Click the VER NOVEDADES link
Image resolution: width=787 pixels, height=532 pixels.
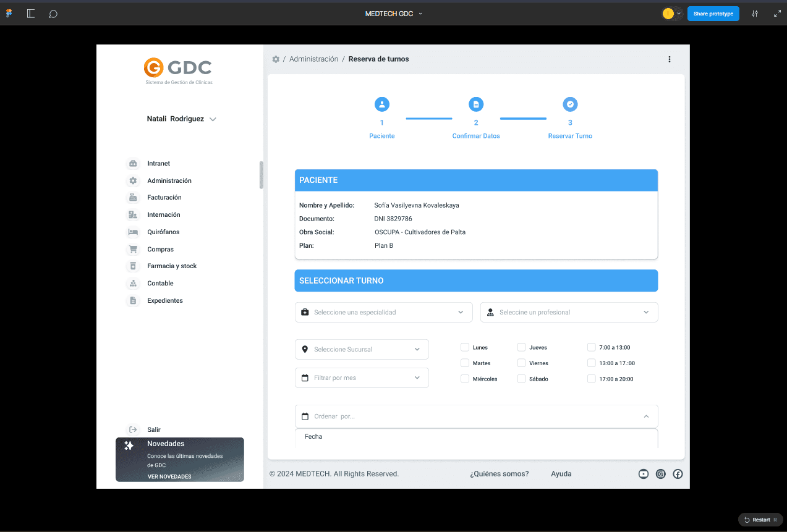[x=169, y=476]
